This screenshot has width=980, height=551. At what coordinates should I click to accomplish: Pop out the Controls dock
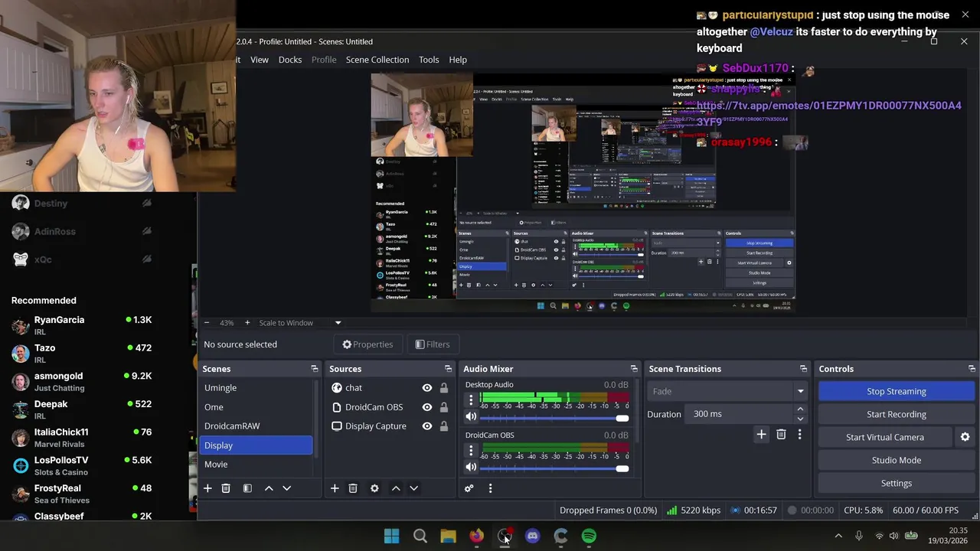pyautogui.click(x=972, y=369)
